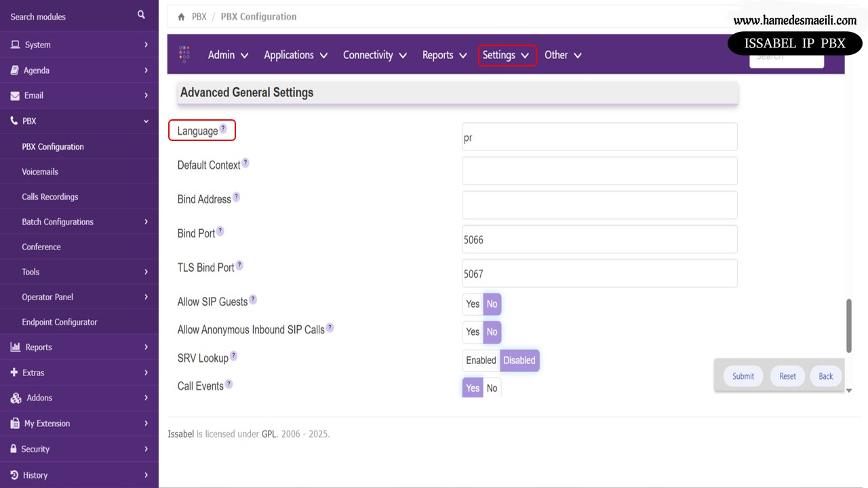Set Allow SIP Guests to Yes
Image resolution: width=868 pixels, height=488 pixels.
pyautogui.click(x=473, y=304)
